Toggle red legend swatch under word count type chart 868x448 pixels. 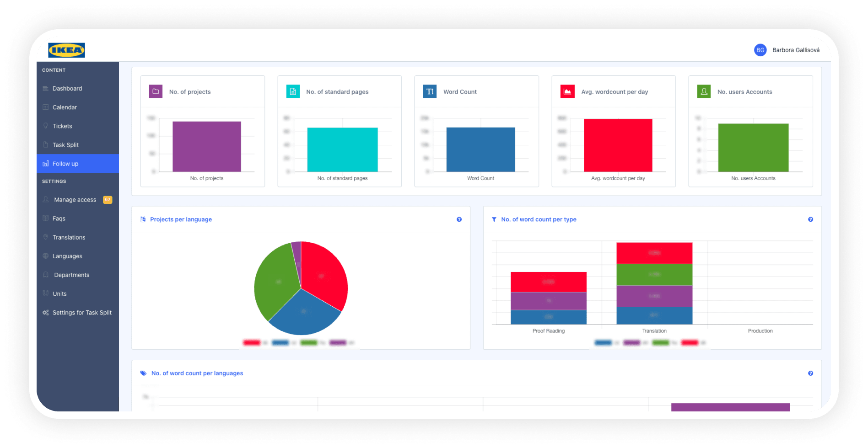[690, 342]
